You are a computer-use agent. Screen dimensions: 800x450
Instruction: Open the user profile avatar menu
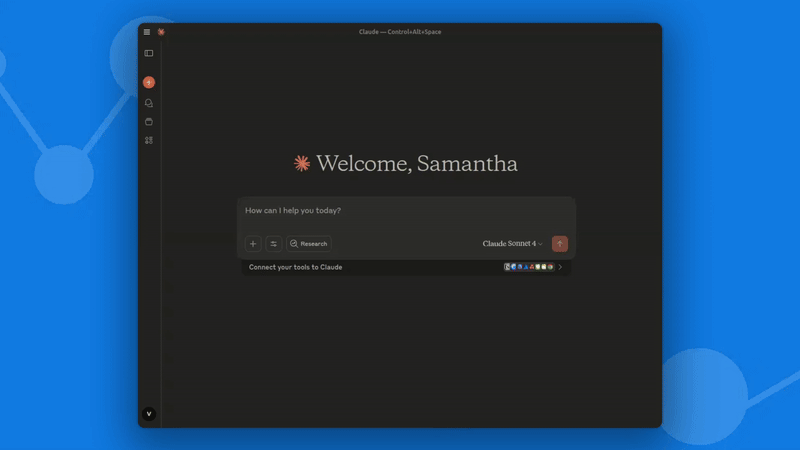point(149,414)
